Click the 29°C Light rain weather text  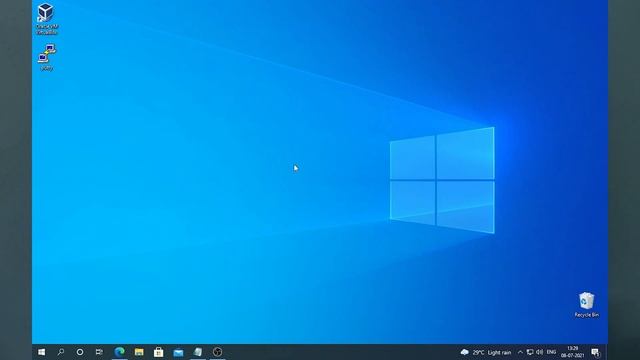click(492, 352)
